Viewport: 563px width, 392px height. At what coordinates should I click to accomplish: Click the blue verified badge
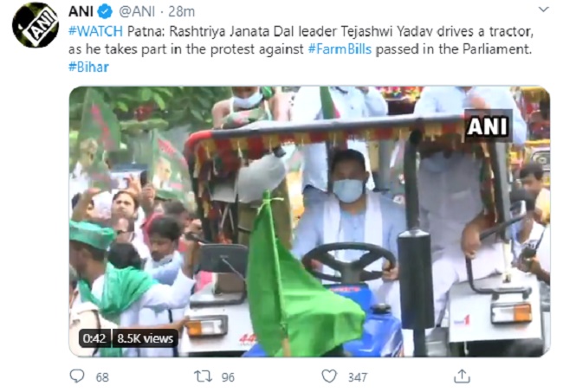105,12
